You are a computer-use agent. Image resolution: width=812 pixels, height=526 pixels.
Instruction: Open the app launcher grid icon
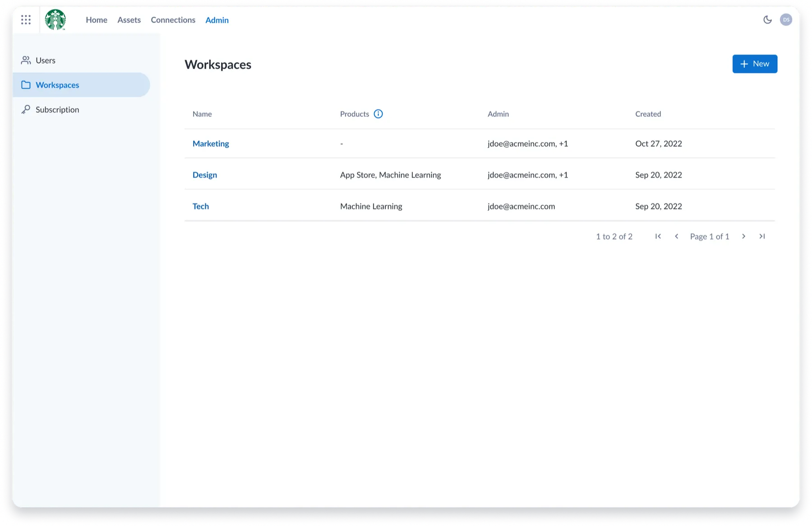[26, 20]
